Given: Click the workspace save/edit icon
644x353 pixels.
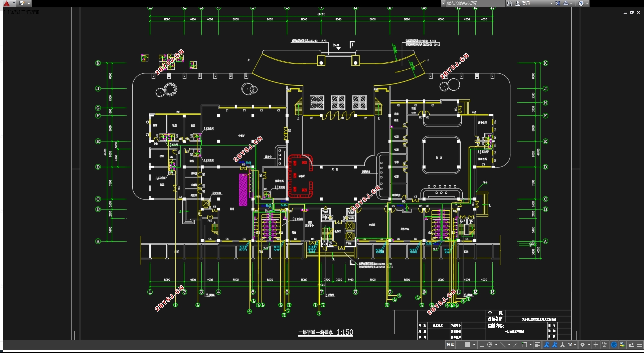Looking at the screenshot, I should pyautogui.click(x=22, y=3).
